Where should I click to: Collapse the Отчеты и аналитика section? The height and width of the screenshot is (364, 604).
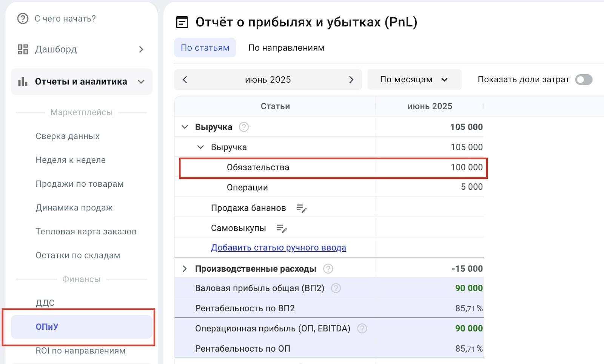tap(141, 82)
